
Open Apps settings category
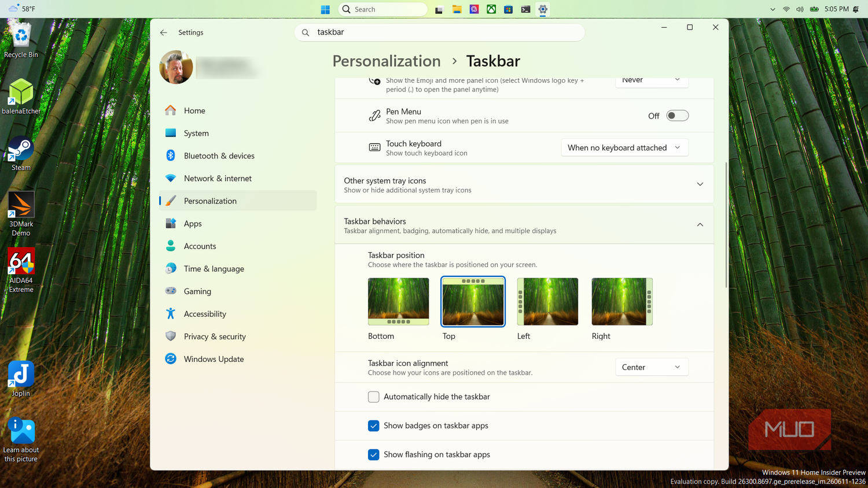[x=238, y=223]
